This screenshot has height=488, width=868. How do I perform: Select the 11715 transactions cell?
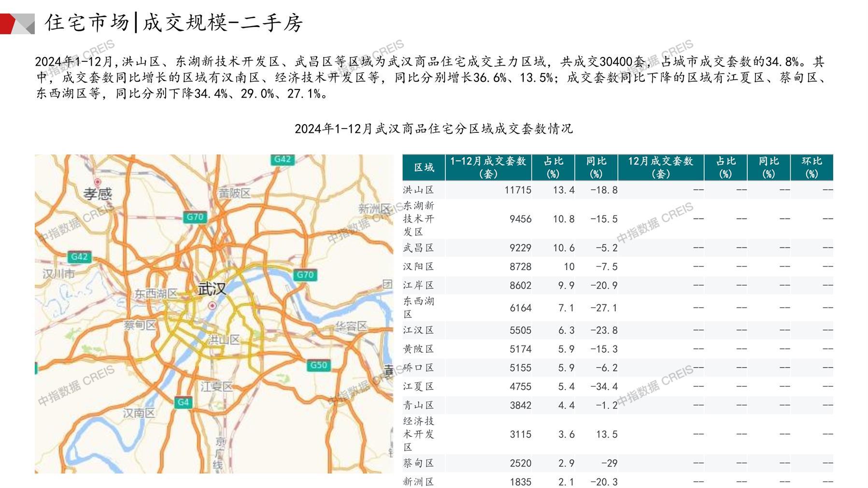pyautogui.click(x=517, y=190)
